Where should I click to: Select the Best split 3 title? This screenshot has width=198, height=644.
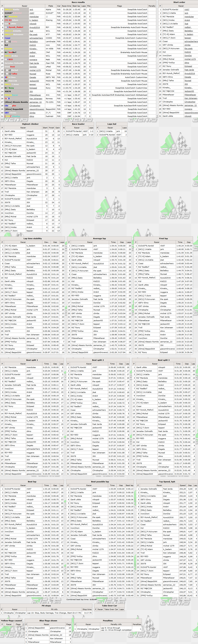[164, 360]
